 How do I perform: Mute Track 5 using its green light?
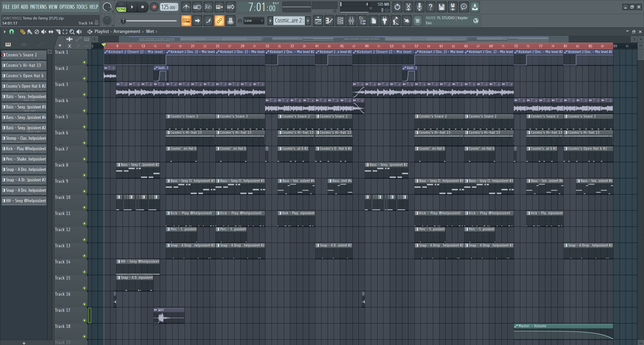pos(84,127)
